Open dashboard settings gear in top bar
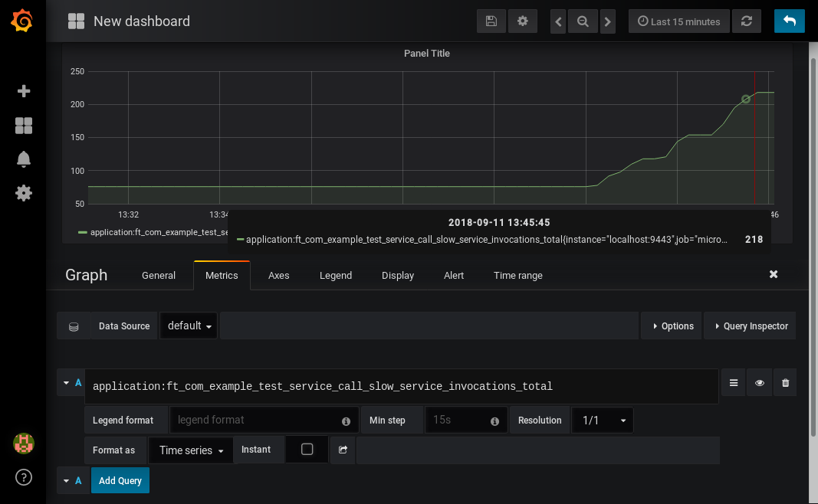Screen dimensions: 818x504 (x=523, y=21)
